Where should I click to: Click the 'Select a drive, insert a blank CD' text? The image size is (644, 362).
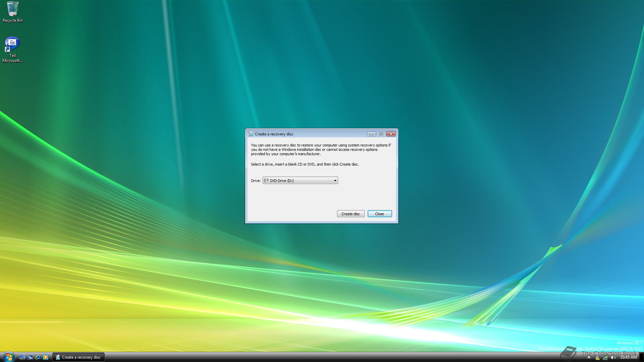point(305,164)
